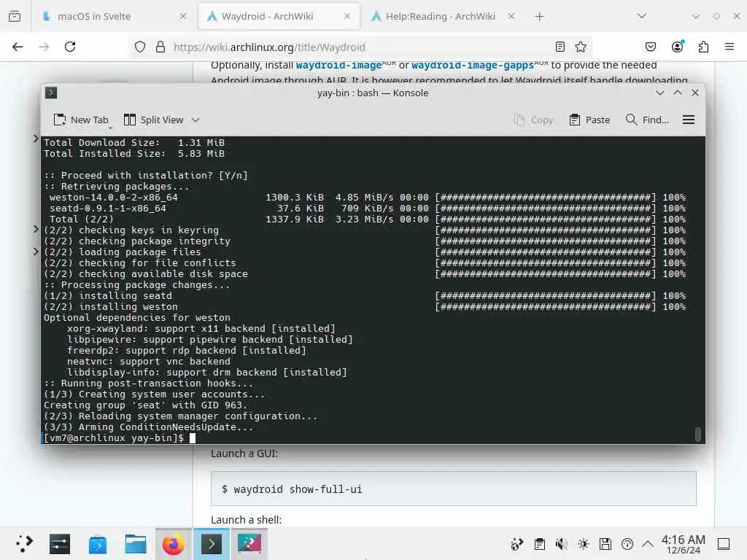Close the Help:Reading - ArchWiki tab

click(x=511, y=16)
